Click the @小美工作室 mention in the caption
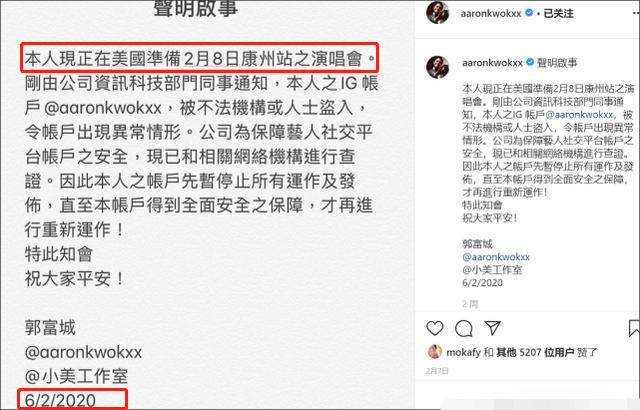The width and height of the screenshot is (640, 410). coord(492,270)
